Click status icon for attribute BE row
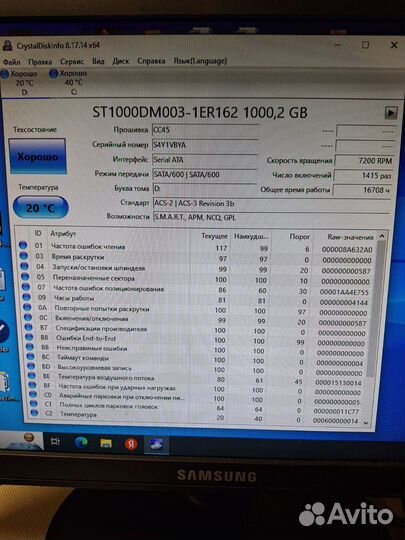405x540 pixels. tap(32, 375)
